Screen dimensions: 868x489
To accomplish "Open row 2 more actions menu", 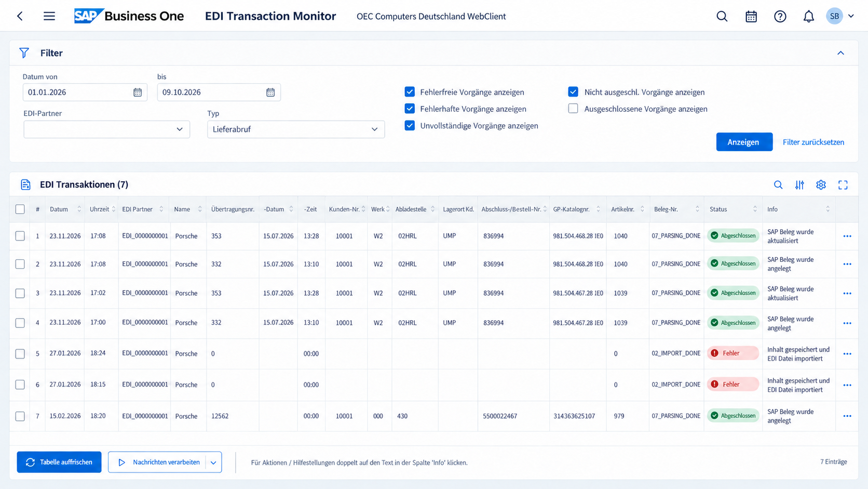I will click(847, 264).
